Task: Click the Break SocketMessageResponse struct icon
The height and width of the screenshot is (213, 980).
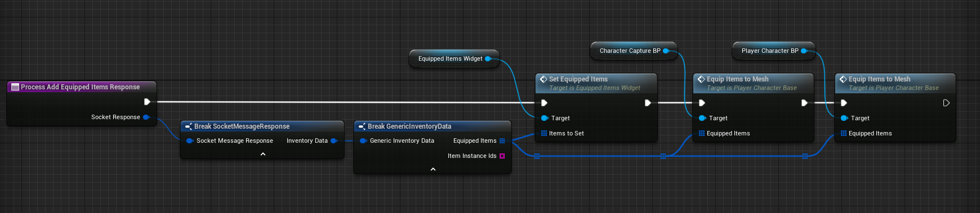Action: point(189,126)
